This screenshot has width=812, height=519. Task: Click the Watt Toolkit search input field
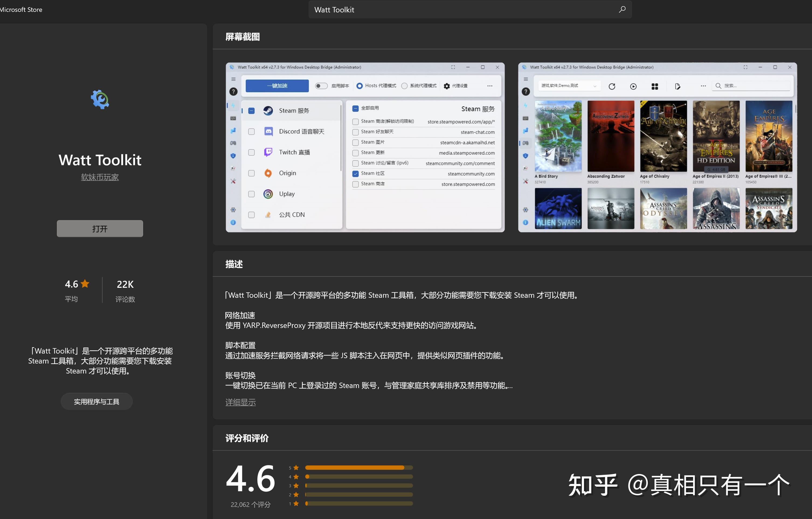[x=470, y=9]
